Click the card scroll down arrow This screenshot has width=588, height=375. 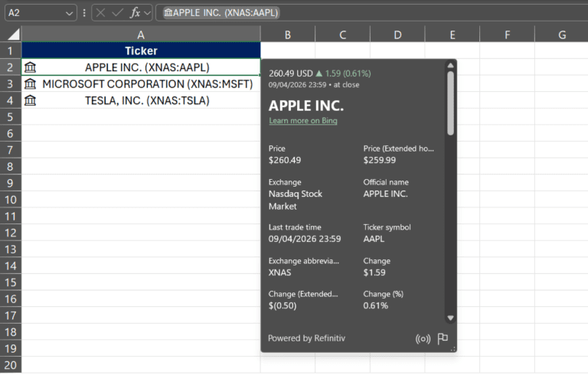[x=450, y=318]
